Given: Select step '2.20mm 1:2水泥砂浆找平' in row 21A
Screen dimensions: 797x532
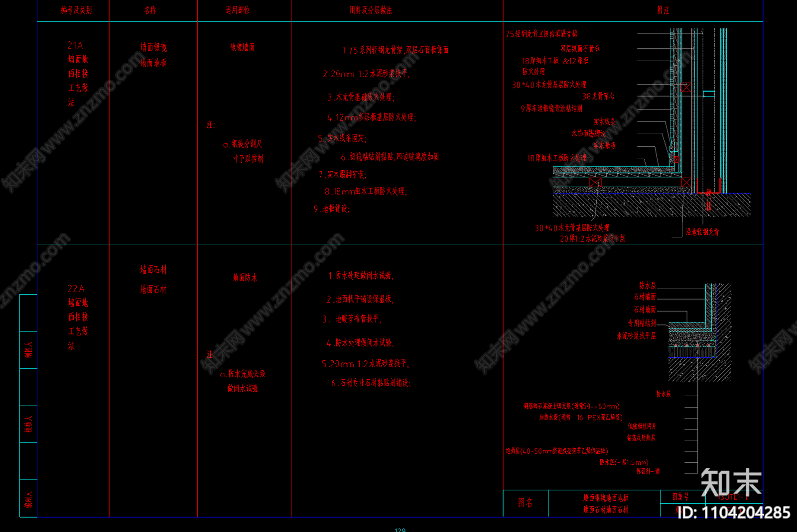Looking at the screenshot, I should (x=366, y=74).
